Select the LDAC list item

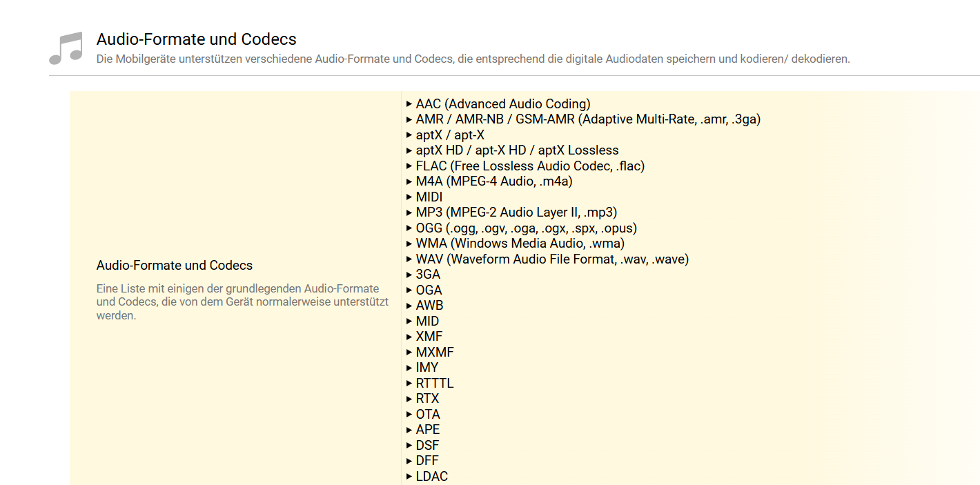click(428, 477)
